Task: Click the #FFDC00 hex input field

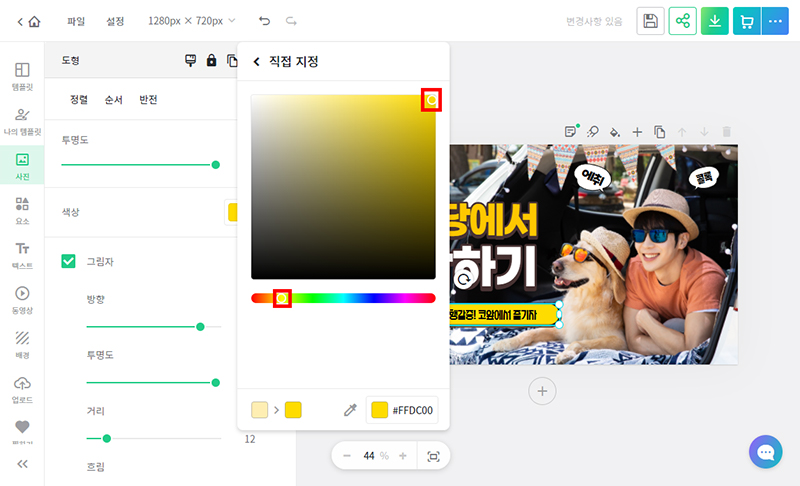Action: coord(402,410)
